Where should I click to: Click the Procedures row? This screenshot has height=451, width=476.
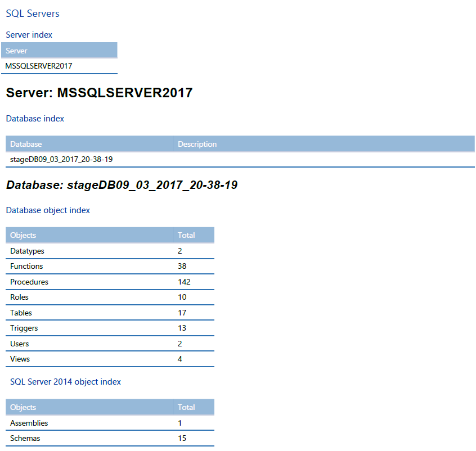pyautogui.click(x=110, y=282)
